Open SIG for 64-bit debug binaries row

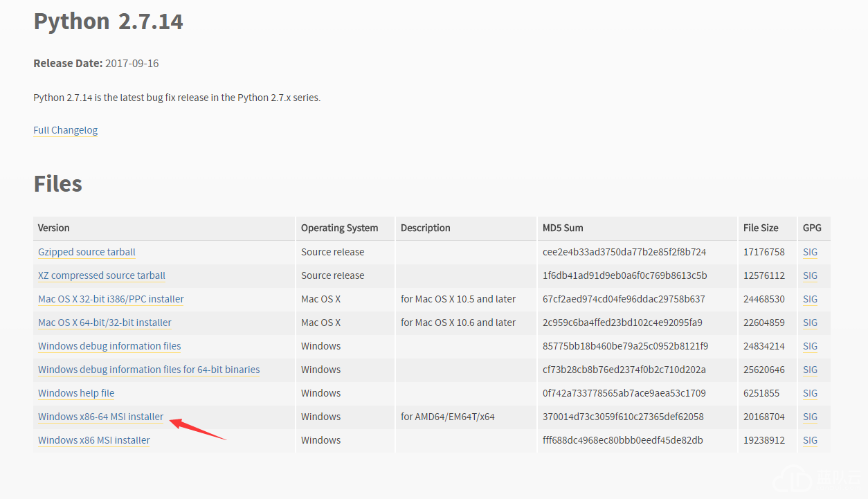[x=810, y=370]
